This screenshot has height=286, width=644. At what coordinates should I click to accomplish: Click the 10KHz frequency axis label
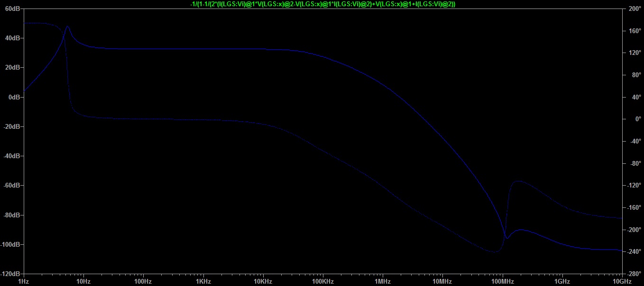pos(263,281)
